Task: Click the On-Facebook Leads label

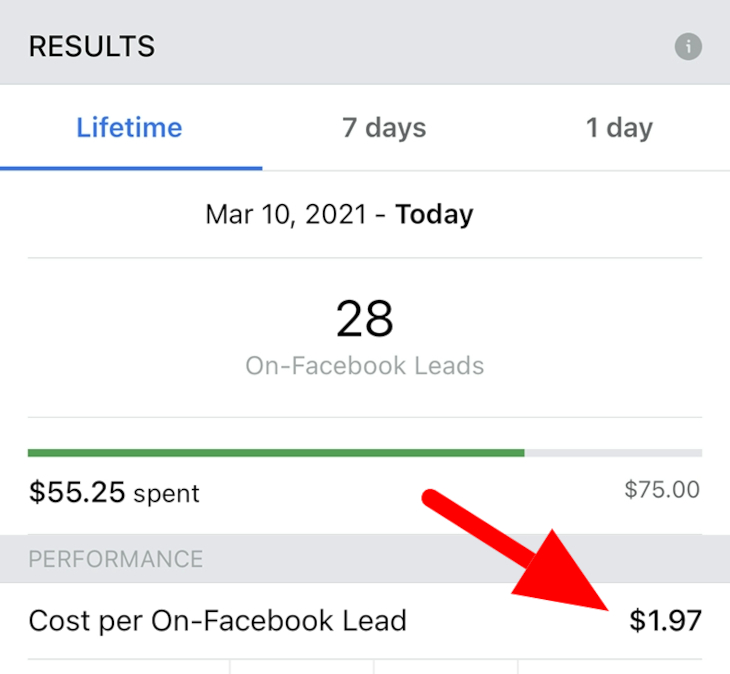Action: (x=365, y=366)
